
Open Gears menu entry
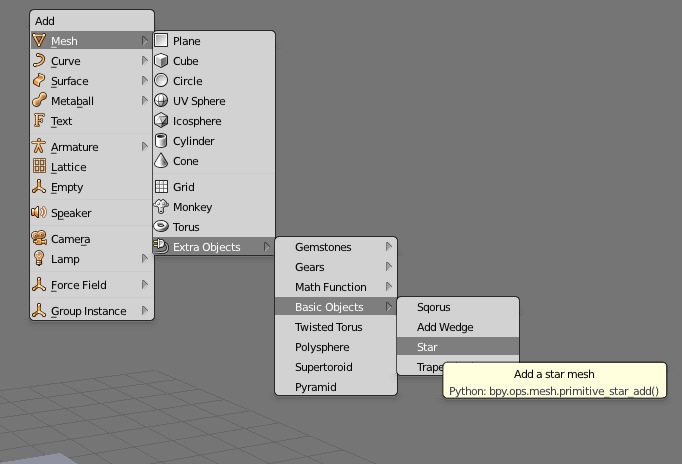point(336,267)
